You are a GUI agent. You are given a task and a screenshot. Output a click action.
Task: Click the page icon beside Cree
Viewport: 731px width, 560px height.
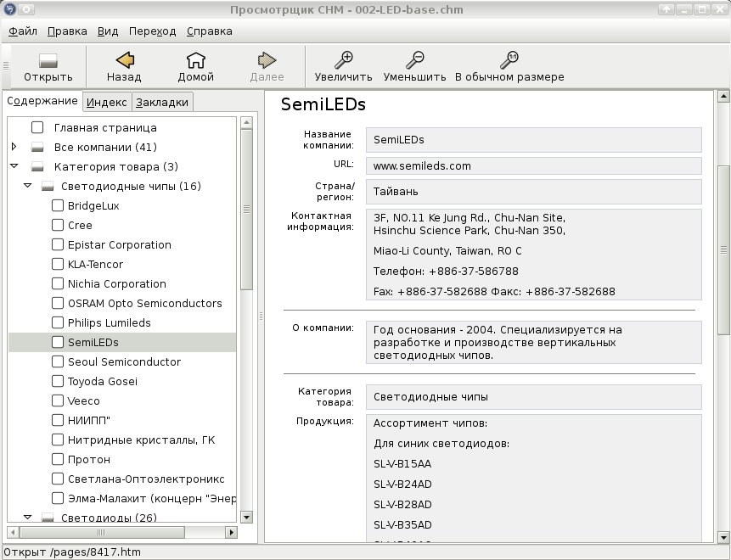click(x=58, y=225)
